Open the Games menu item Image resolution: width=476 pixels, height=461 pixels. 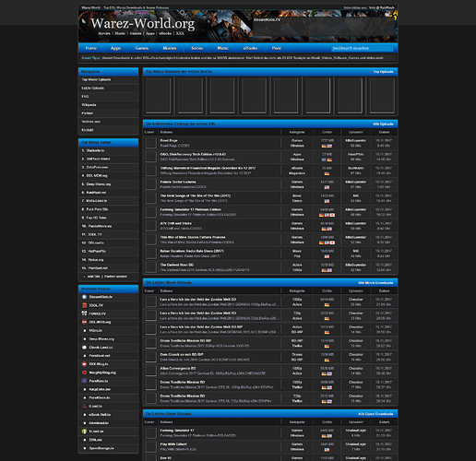[142, 48]
